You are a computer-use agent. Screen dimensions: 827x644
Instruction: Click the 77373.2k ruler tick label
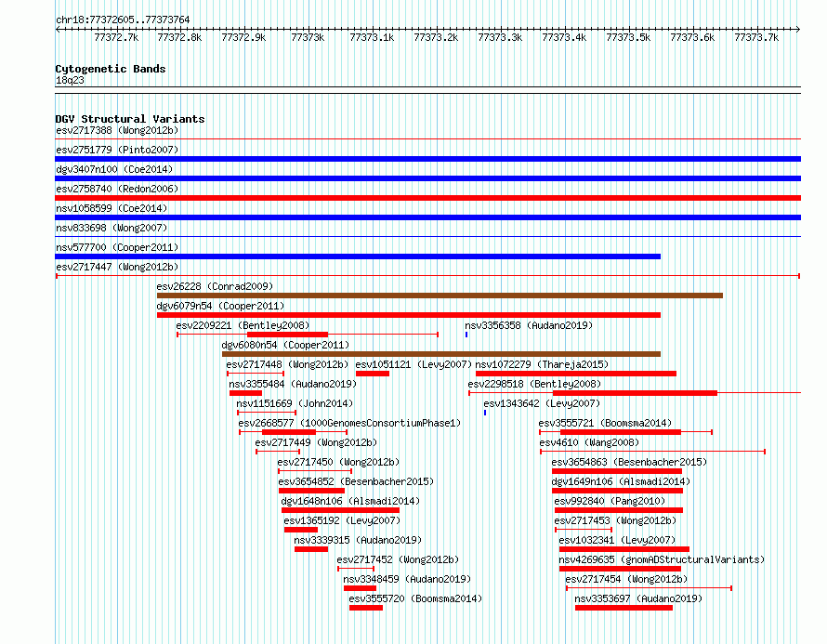pyautogui.click(x=436, y=37)
